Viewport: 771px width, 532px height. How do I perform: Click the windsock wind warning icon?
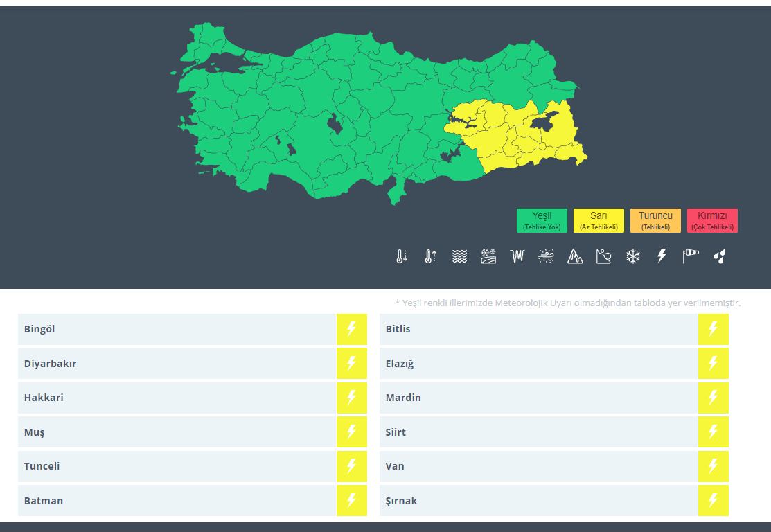click(691, 257)
